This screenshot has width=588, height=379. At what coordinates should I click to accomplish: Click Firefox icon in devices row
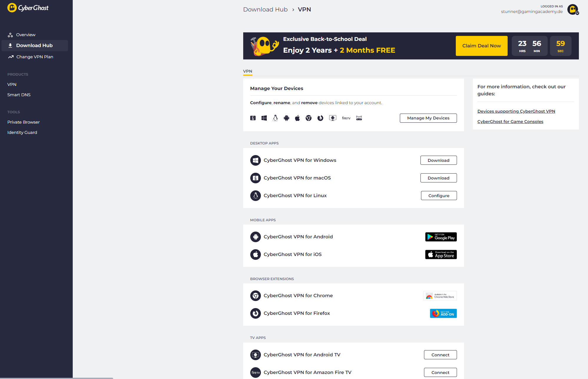pyautogui.click(x=320, y=118)
